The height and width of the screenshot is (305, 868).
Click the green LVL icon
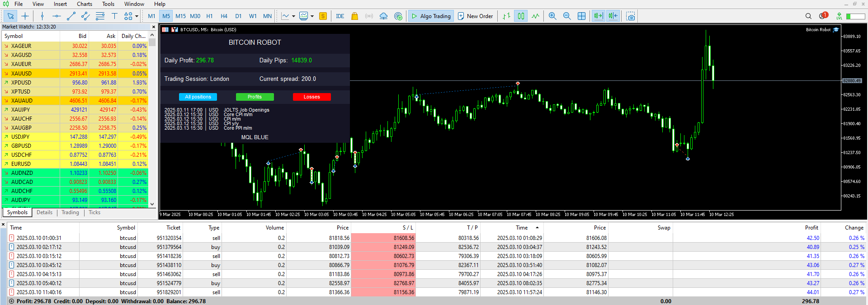point(840,16)
